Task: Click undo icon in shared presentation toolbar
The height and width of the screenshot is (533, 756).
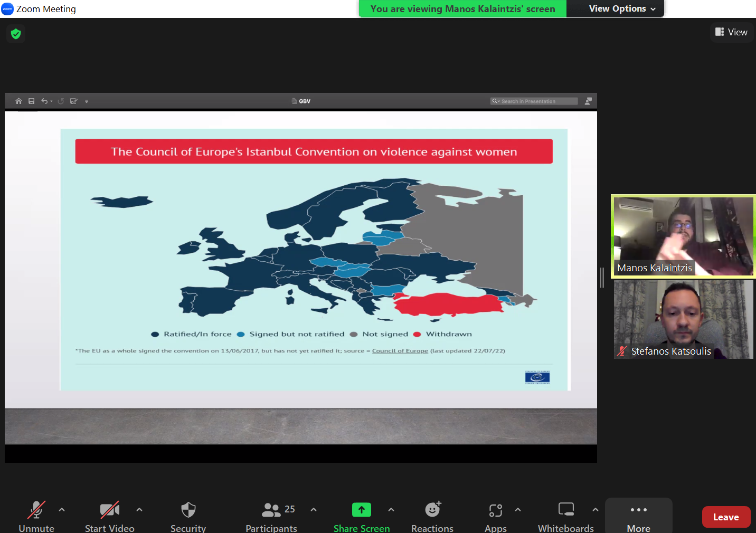Action: [x=44, y=101]
